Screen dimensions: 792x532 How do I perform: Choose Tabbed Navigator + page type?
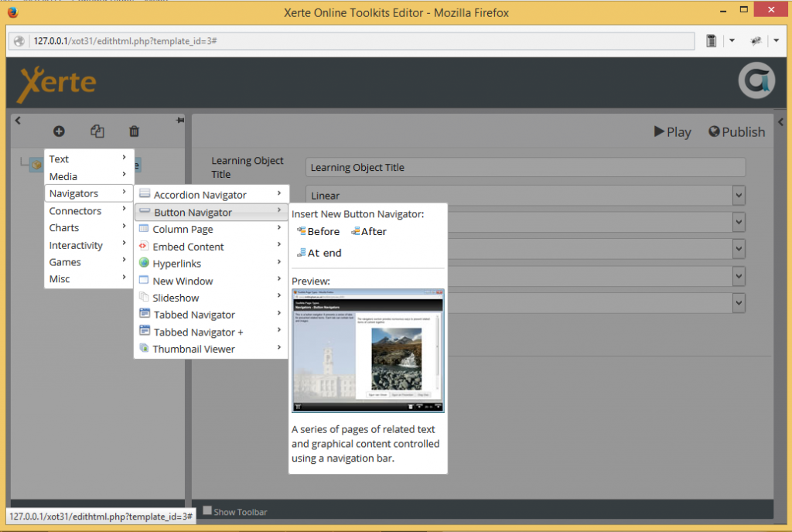[x=211, y=332]
